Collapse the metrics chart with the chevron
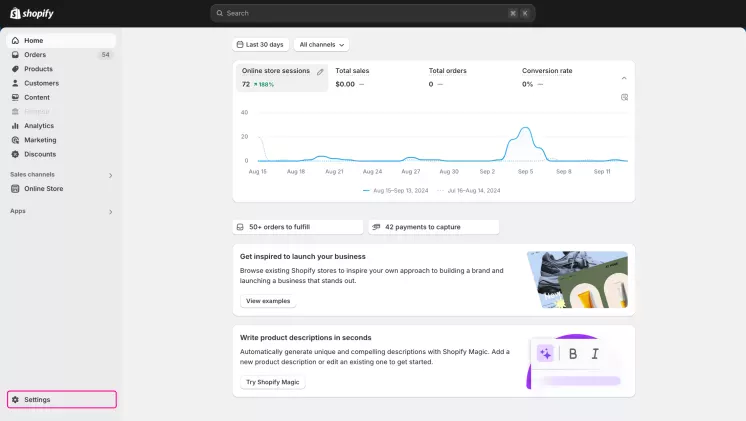Screen dimensions: 746x421 624,78
